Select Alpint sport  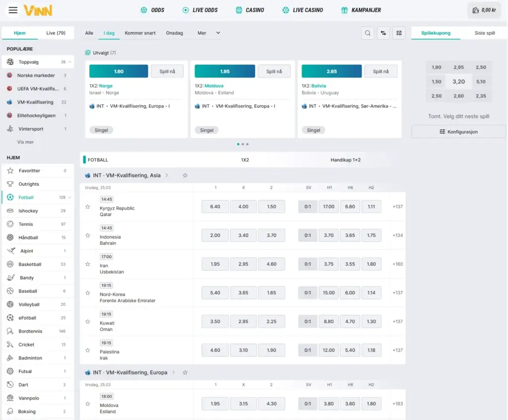(x=38, y=251)
